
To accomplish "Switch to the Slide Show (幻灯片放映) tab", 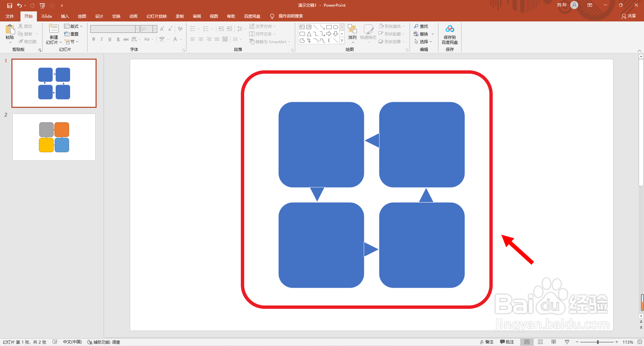I will tap(157, 16).
